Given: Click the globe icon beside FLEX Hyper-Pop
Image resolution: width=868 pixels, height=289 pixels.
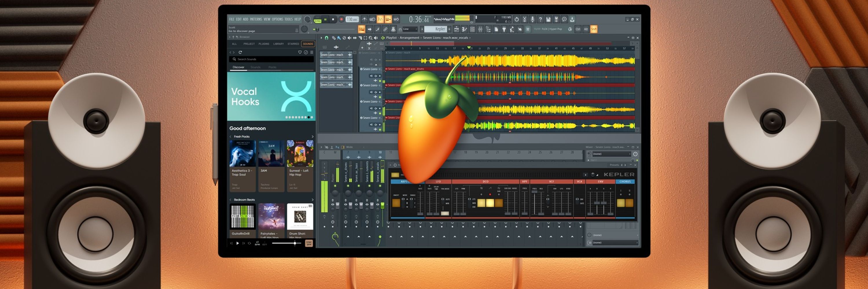Looking at the screenshot, I should pyautogui.click(x=570, y=29).
